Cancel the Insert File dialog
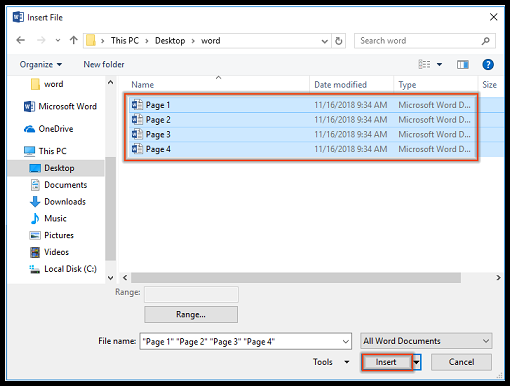The width and height of the screenshot is (510, 386). pos(461,362)
